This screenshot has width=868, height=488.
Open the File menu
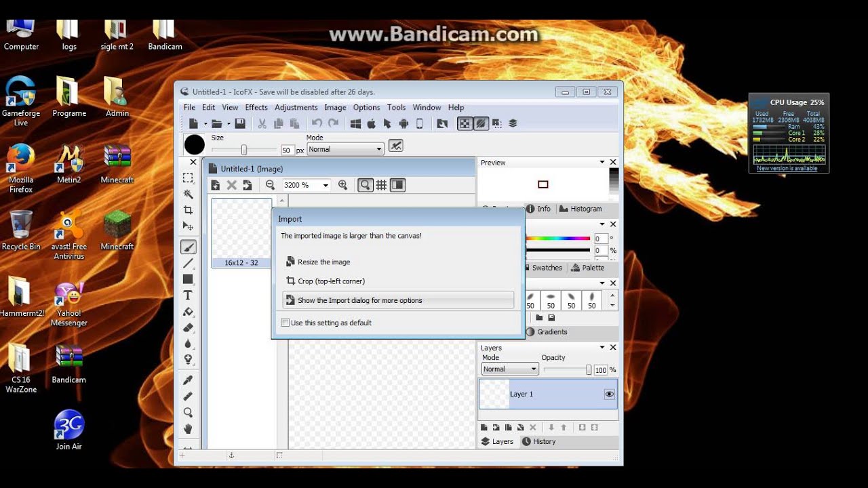[189, 107]
